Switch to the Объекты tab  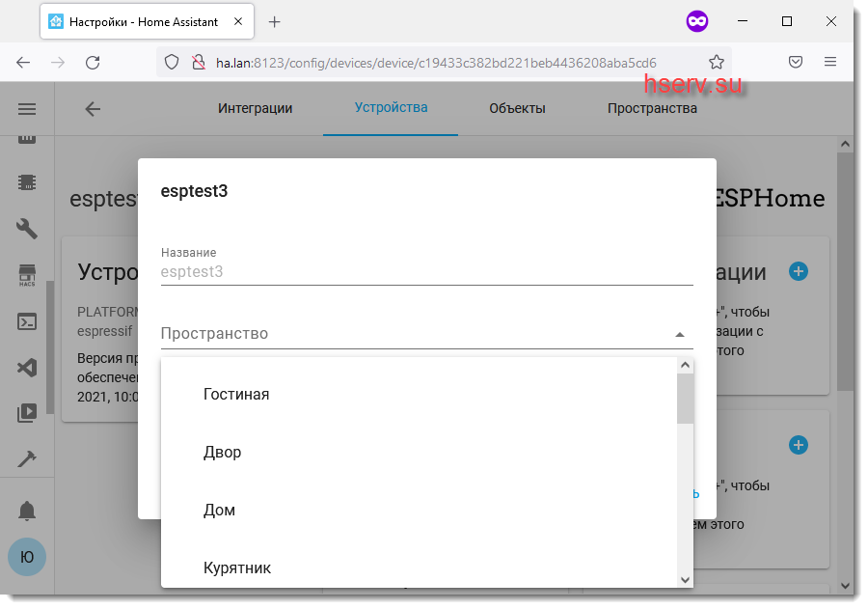pyautogui.click(x=517, y=108)
